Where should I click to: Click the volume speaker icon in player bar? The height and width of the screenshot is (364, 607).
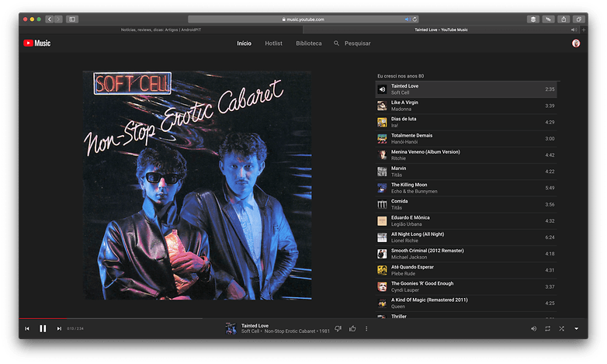533,328
